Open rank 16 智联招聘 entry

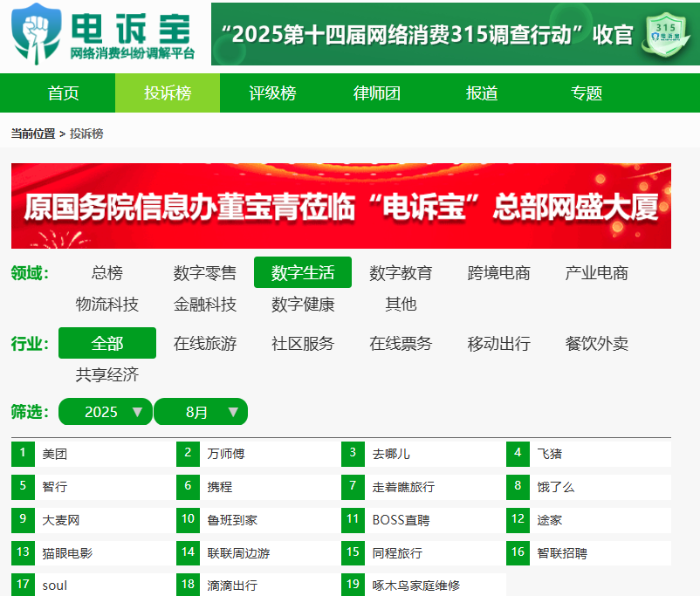tap(588, 553)
